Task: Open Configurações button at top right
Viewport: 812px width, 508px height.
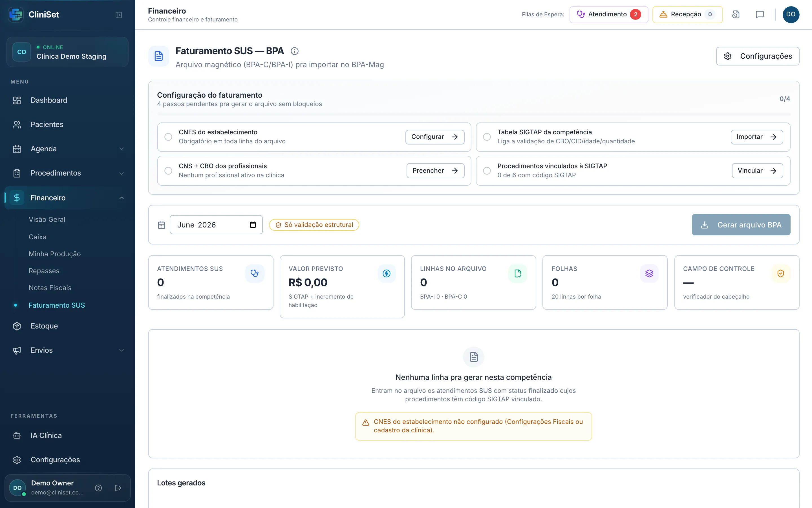Action: pos(758,56)
